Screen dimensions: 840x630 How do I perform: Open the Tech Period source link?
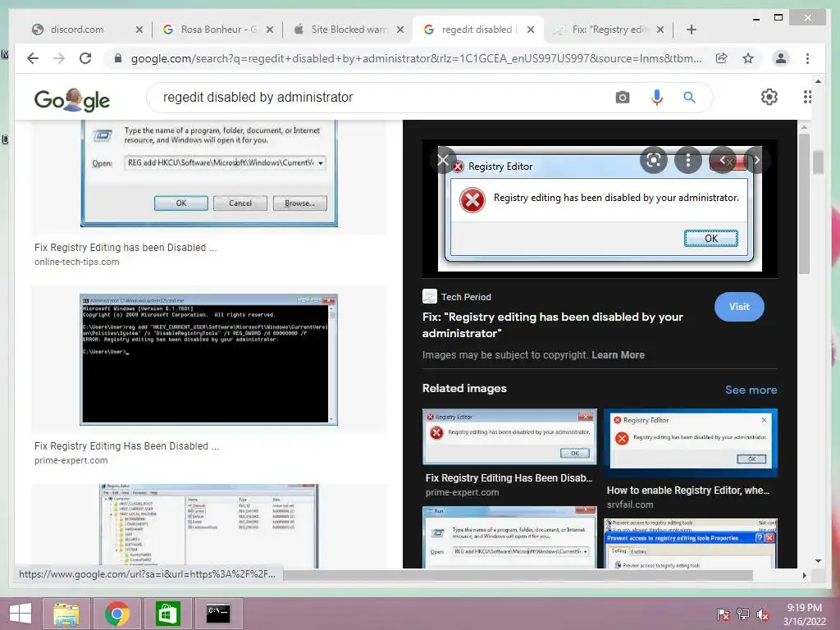tap(457, 297)
